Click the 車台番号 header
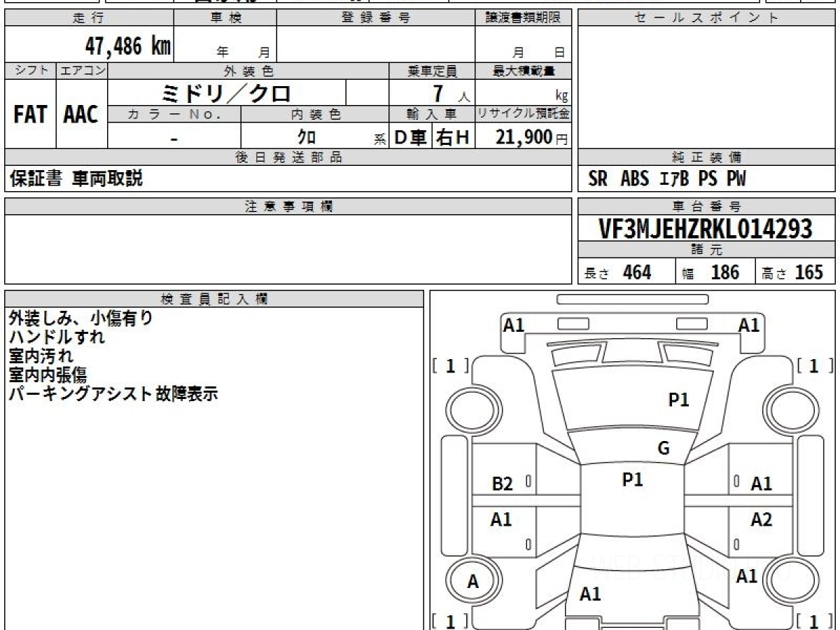 (x=707, y=206)
